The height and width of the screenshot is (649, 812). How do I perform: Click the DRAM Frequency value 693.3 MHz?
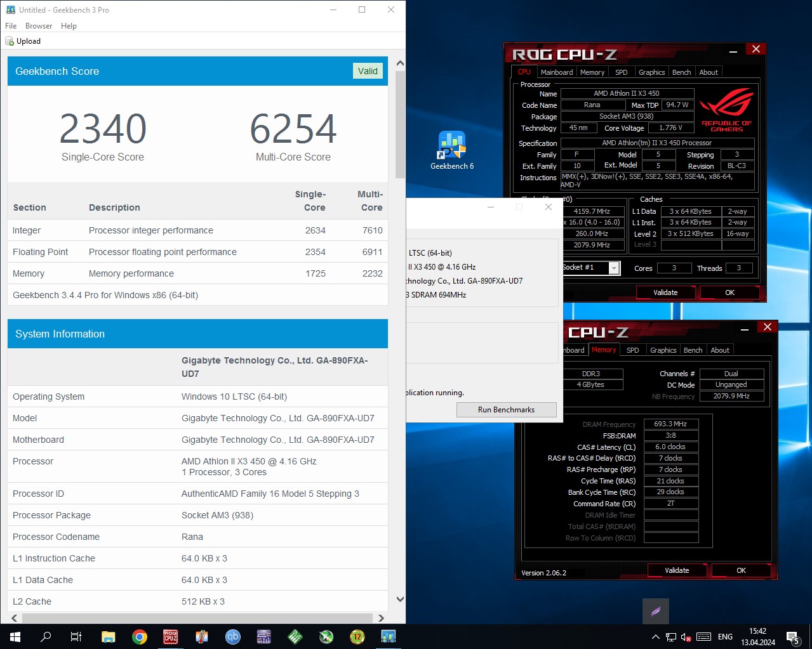pyautogui.click(x=671, y=424)
